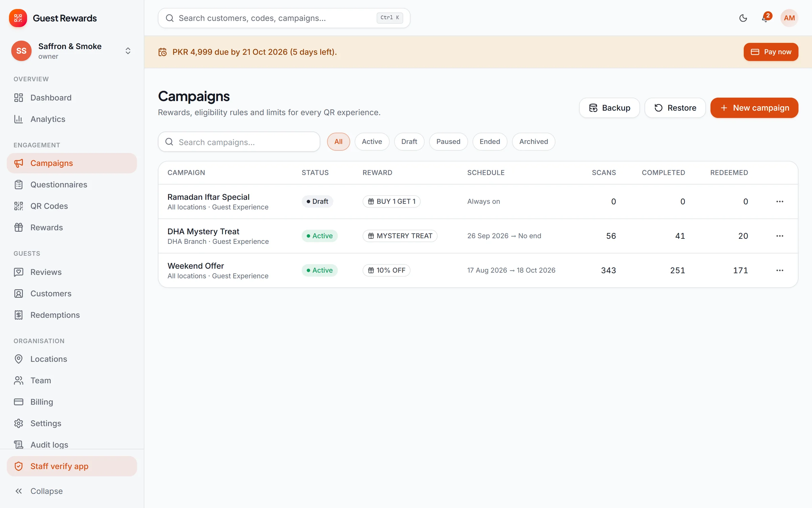This screenshot has width=812, height=508.
Task: Open actions menu for Weekend Offer
Action: (x=780, y=270)
